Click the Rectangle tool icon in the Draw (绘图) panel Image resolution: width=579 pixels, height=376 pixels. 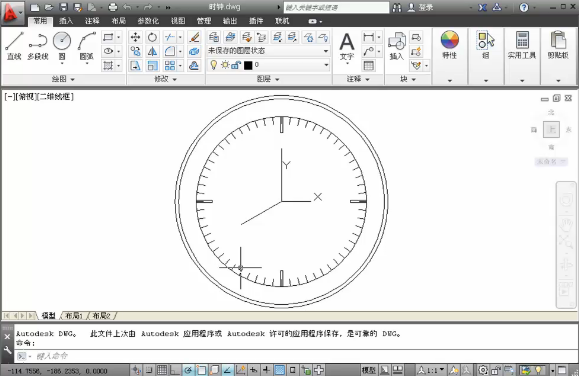108,37
